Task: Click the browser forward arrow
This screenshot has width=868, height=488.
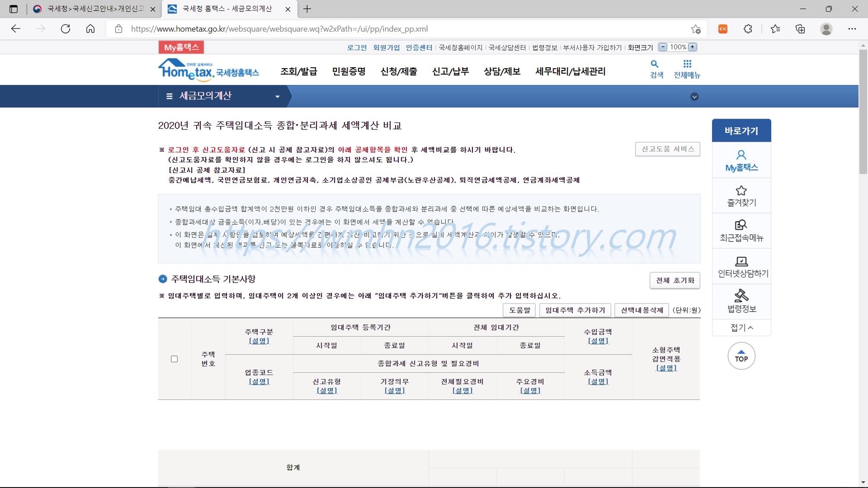Action: point(41,29)
